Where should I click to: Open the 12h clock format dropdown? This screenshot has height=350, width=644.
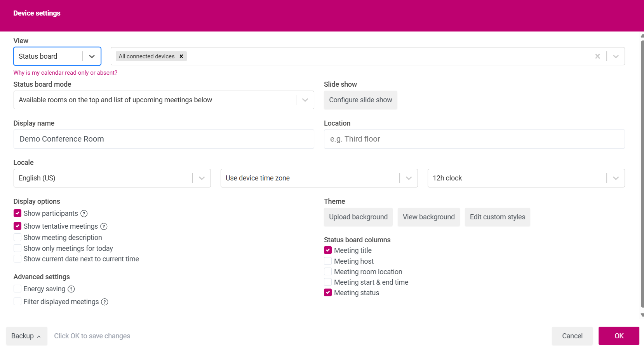(x=526, y=178)
